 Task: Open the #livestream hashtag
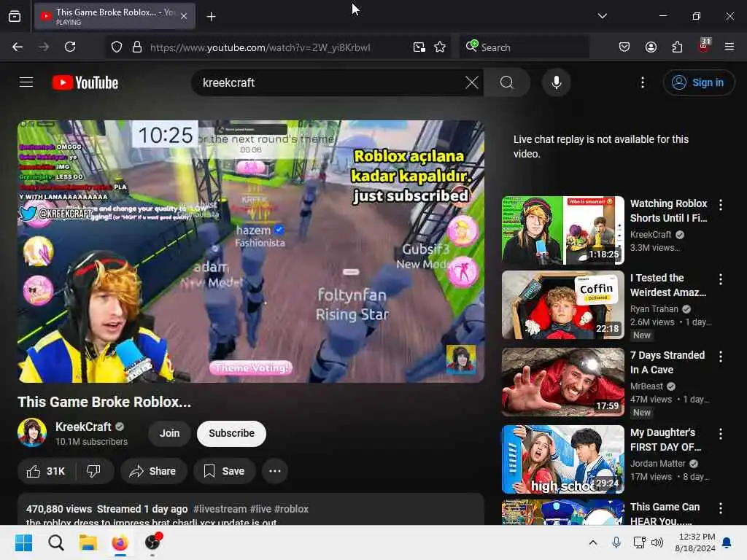point(220,509)
